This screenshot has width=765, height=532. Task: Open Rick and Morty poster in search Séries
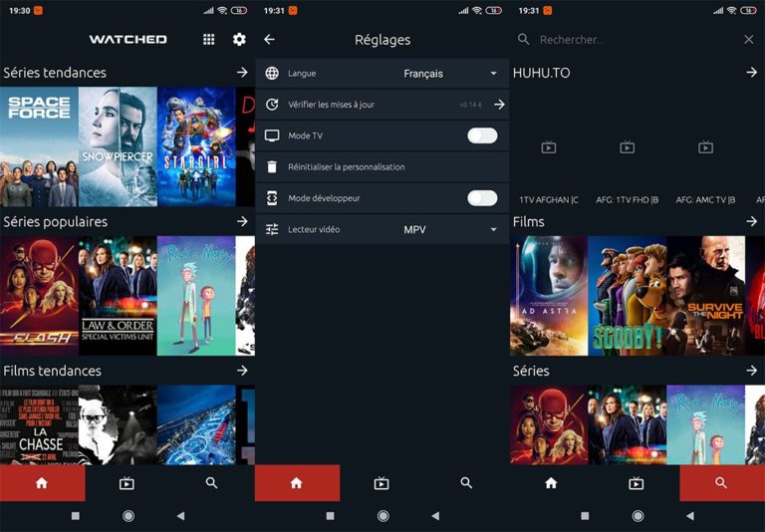click(706, 424)
